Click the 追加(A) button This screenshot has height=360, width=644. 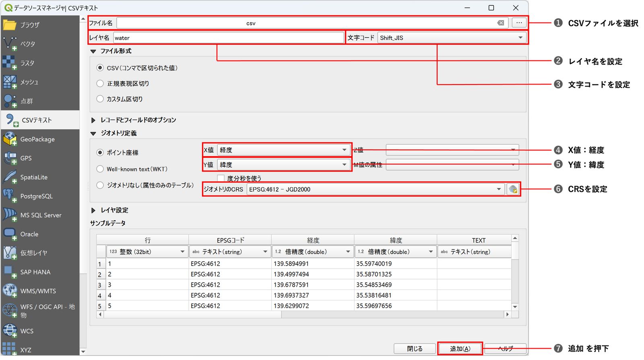pos(460,348)
